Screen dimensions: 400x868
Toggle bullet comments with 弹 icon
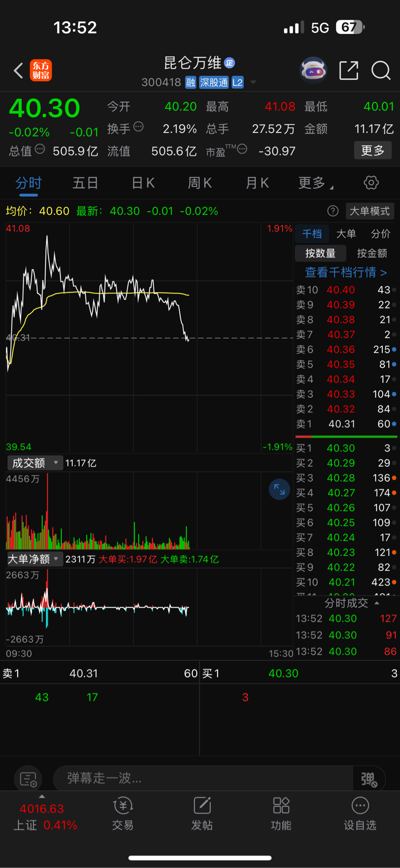(369, 779)
